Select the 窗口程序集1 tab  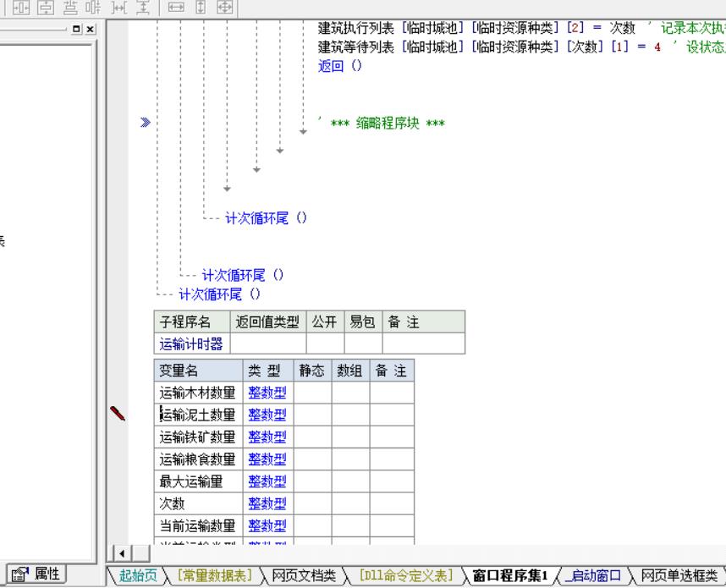pyautogui.click(x=510, y=575)
